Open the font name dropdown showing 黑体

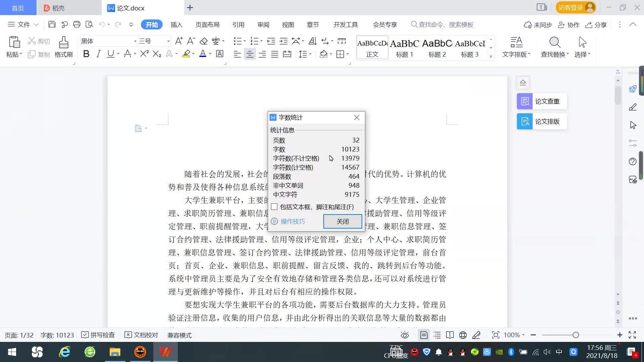pos(135,41)
